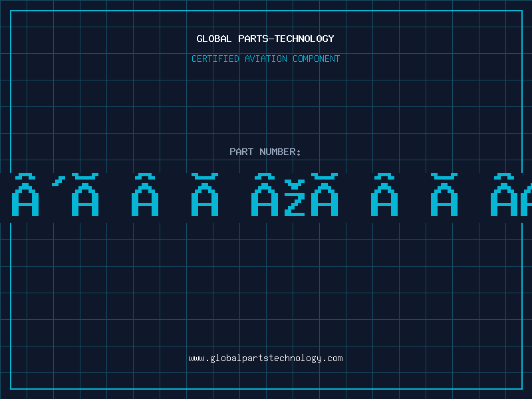Click the GLOBAL PARTS-TECHNOLOGY title
Screen dimensions: 532x399
[265, 39]
